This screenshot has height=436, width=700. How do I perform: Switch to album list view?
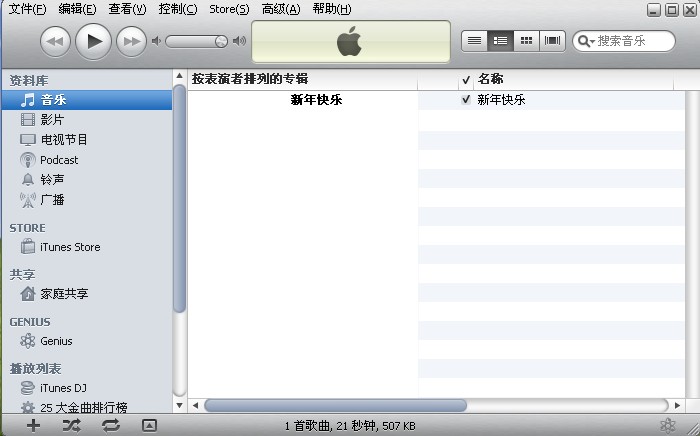pyautogui.click(x=500, y=41)
